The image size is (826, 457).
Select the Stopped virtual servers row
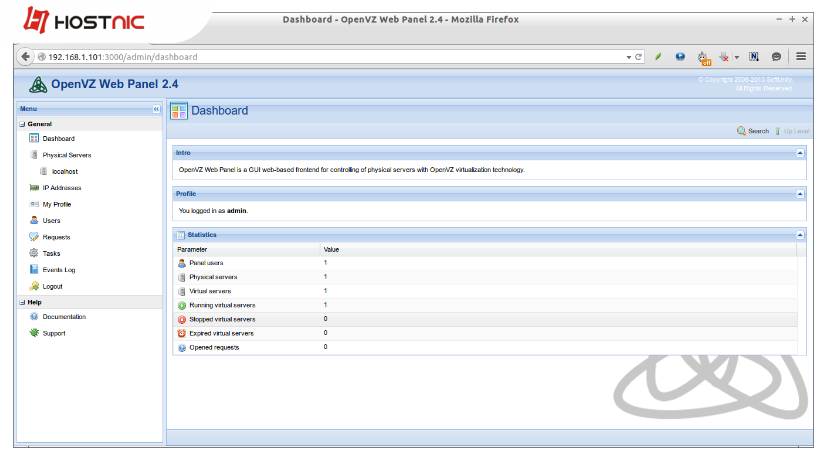pyautogui.click(x=485, y=319)
